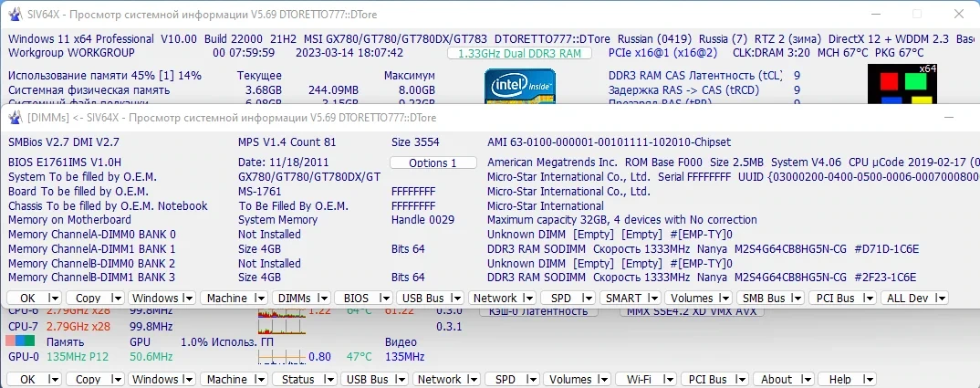
Task: Click 'Memory ChannelB-DIMM1 BANK 3' row label
Action: [x=92, y=278]
